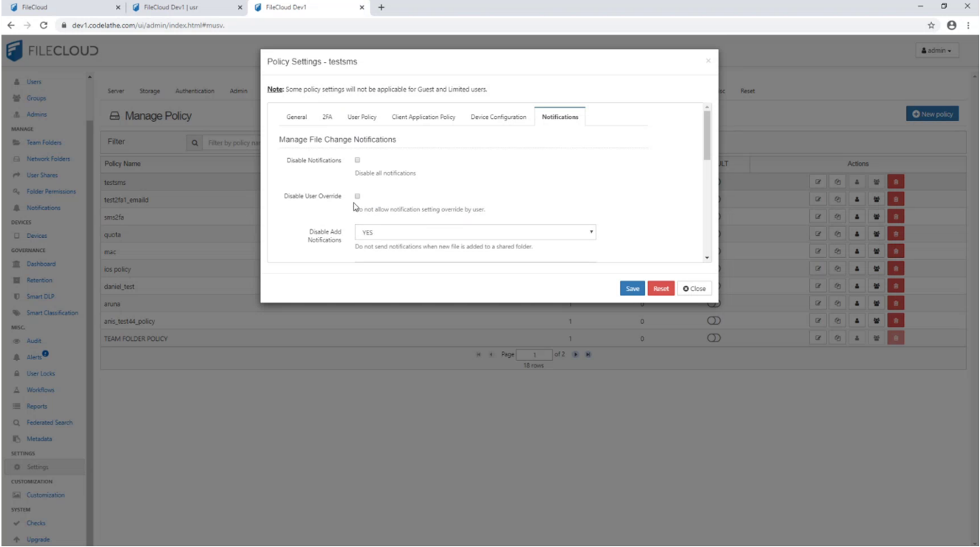This screenshot has width=980, height=547.
Task: Click the users icon for ios policy row
Action: (857, 269)
